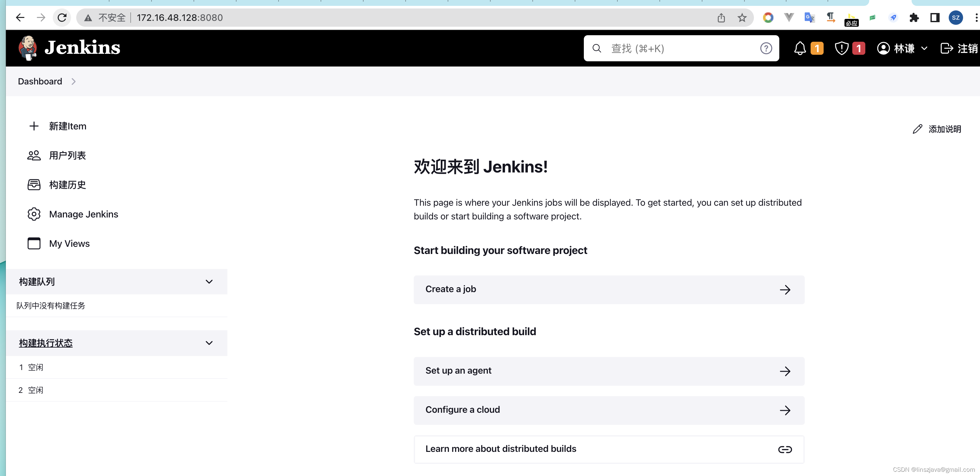
Task: Open the 林谦 user dropdown menu
Action: pos(924,48)
